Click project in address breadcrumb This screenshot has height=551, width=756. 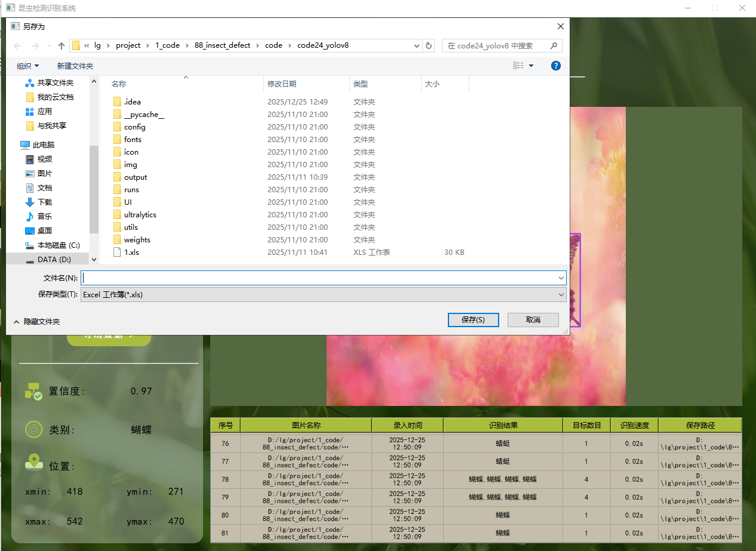(x=128, y=45)
